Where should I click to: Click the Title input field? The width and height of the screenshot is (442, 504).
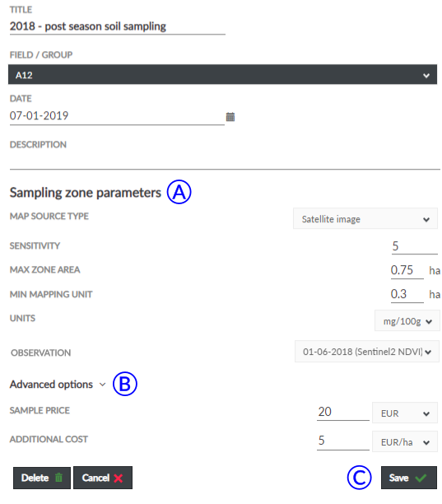pyautogui.click(x=118, y=26)
